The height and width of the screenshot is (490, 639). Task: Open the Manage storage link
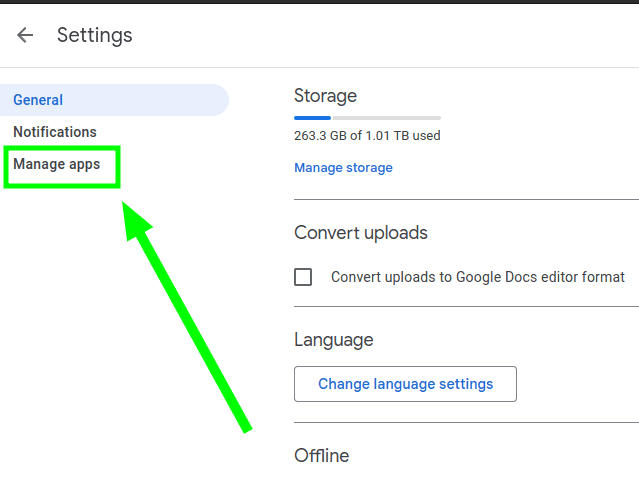click(x=343, y=168)
